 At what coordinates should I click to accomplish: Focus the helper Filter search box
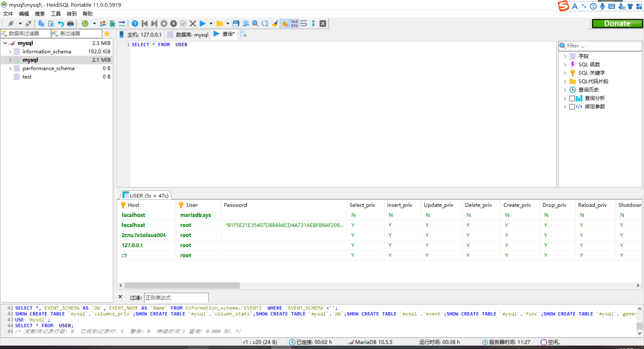600,46
